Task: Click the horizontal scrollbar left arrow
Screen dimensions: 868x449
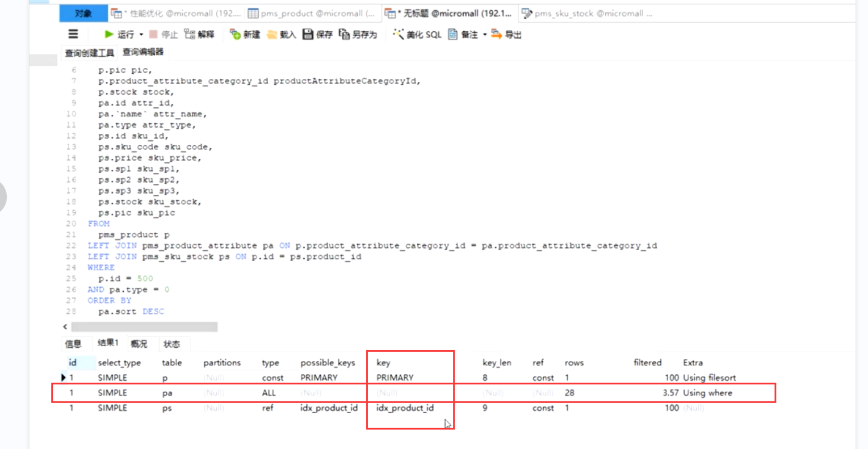Action: pos(65,327)
